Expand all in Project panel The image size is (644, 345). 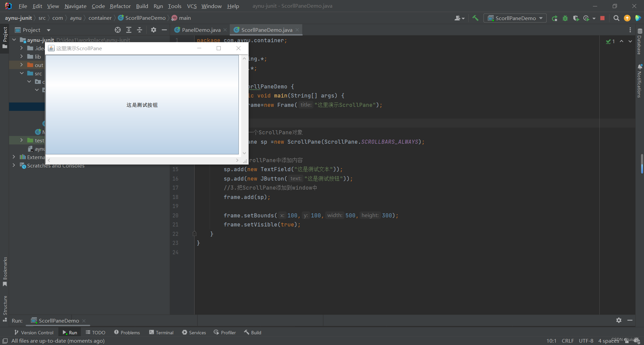(x=129, y=30)
